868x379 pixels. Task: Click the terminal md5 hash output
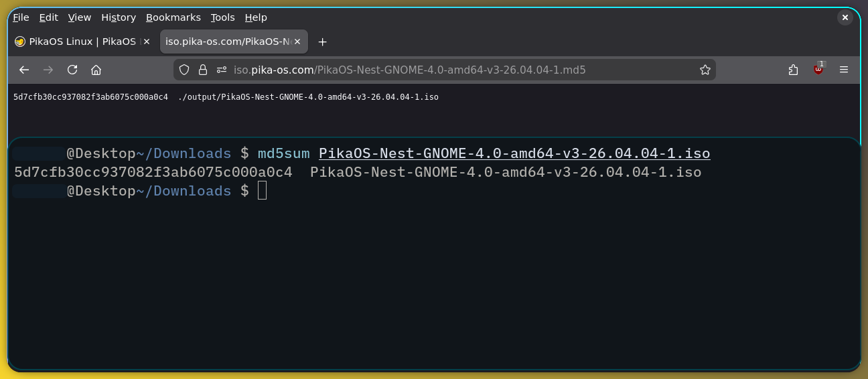point(153,172)
